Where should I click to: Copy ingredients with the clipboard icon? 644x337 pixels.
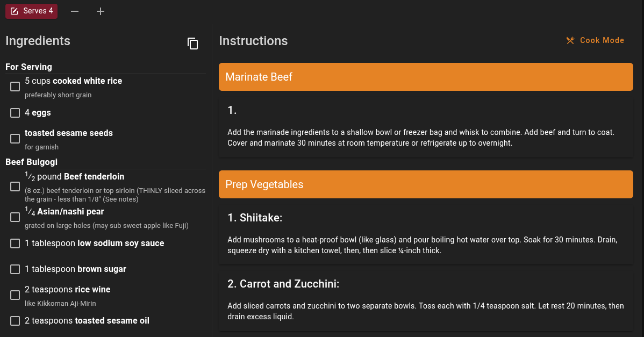coord(192,44)
